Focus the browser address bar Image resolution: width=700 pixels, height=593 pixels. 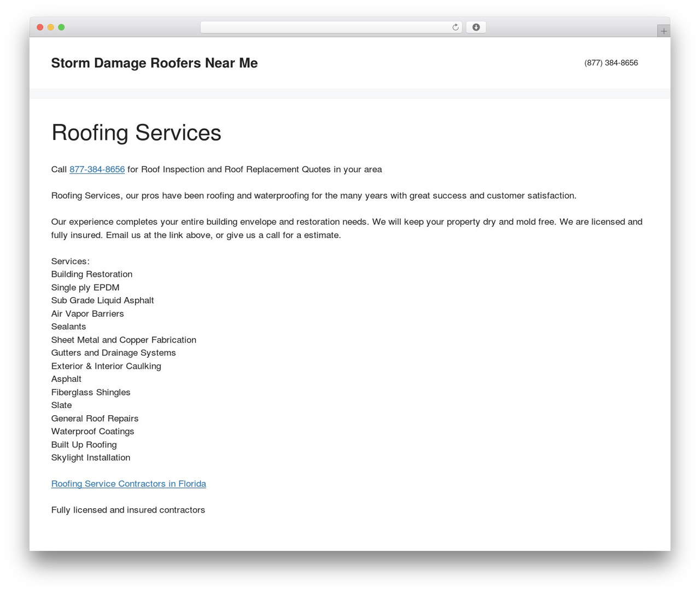point(331,27)
